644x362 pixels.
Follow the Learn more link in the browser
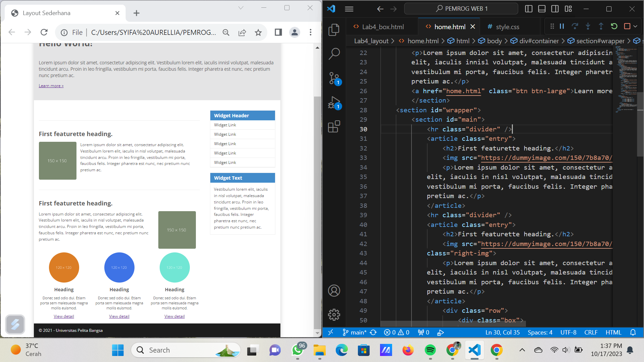(51, 85)
